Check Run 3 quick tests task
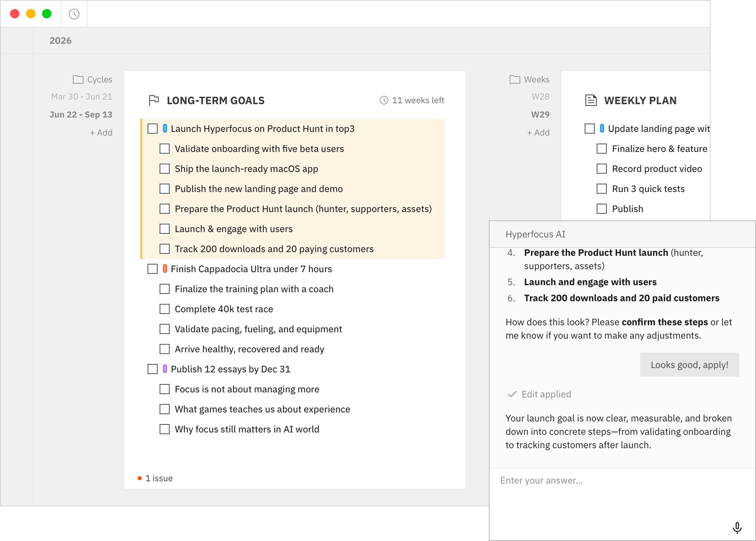The image size is (756, 541). click(x=602, y=189)
